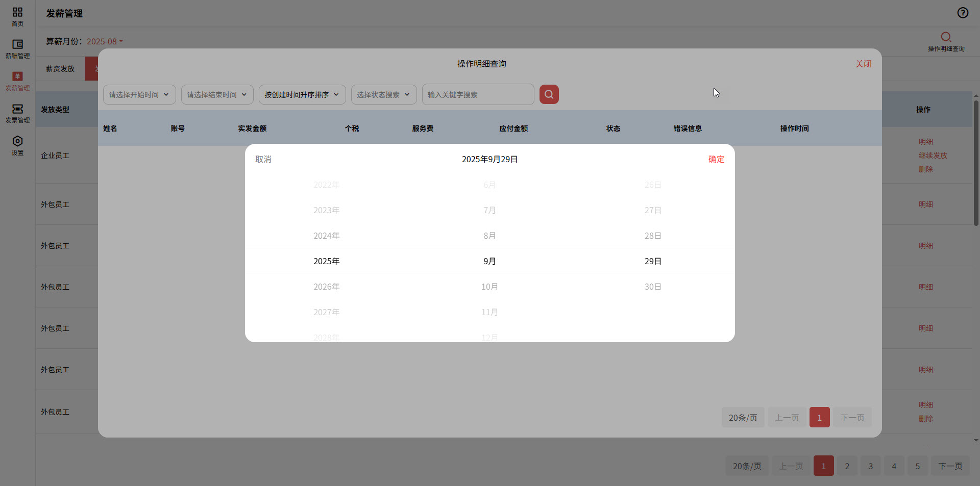980x486 pixels.
Task: Close the dialog via 关闭 link
Action: [863, 64]
